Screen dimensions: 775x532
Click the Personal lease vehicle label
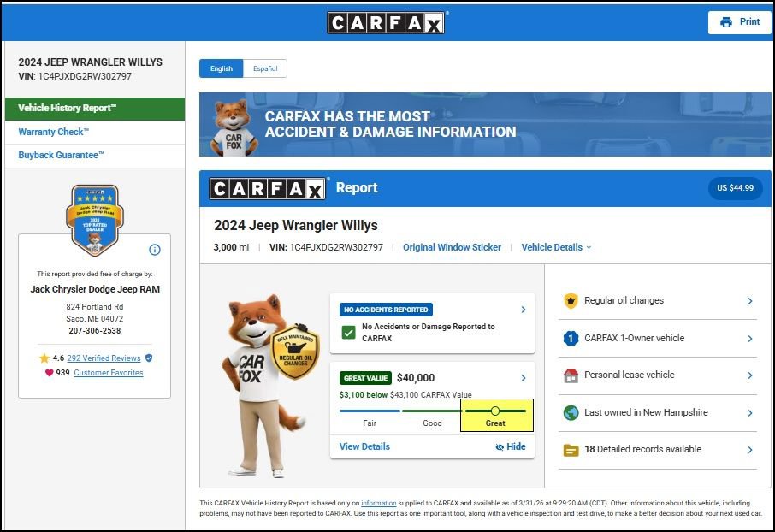pyautogui.click(x=630, y=375)
